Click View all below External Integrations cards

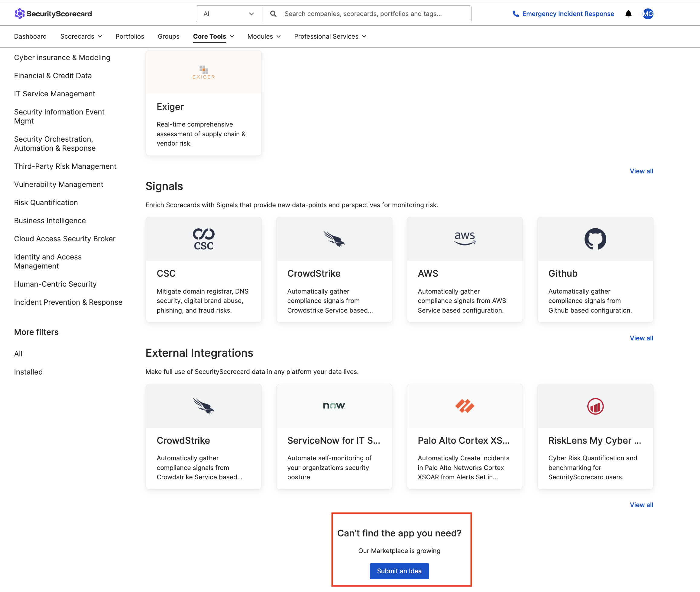[x=641, y=505]
